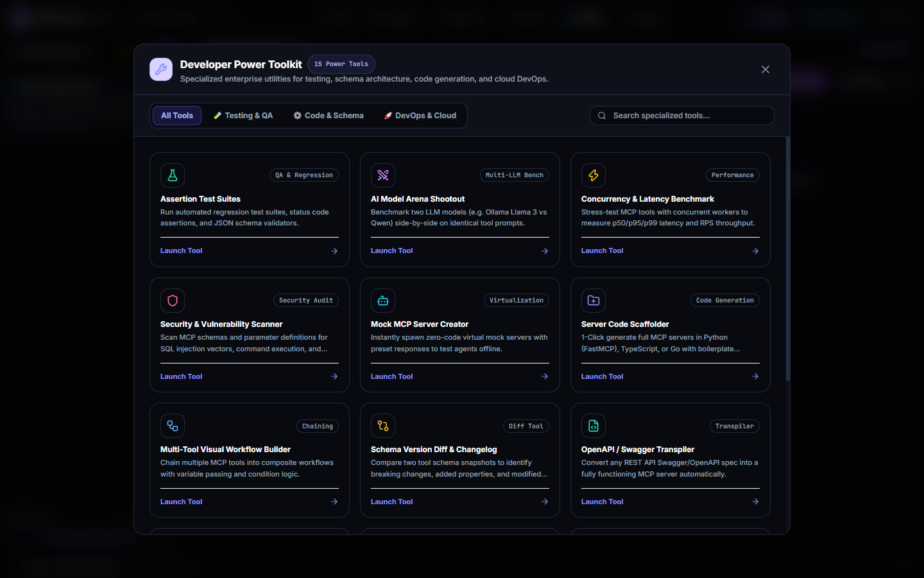Click the Performance tag
Image resolution: width=924 pixels, height=578 pixels.
tap(733, 175)
